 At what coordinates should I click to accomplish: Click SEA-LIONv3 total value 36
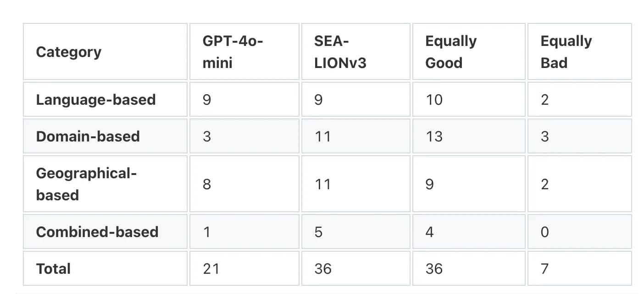click(x=323, y=269)
